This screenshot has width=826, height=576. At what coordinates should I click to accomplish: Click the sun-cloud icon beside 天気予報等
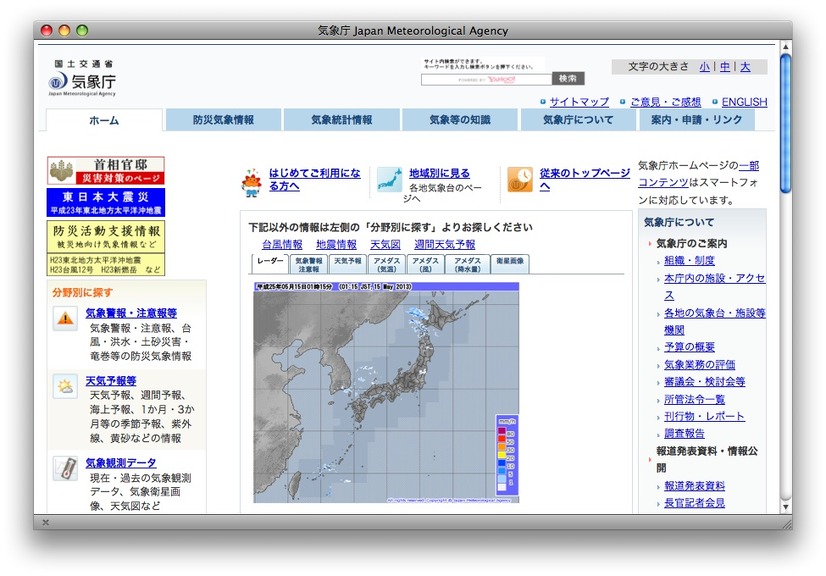coord(65,386)
